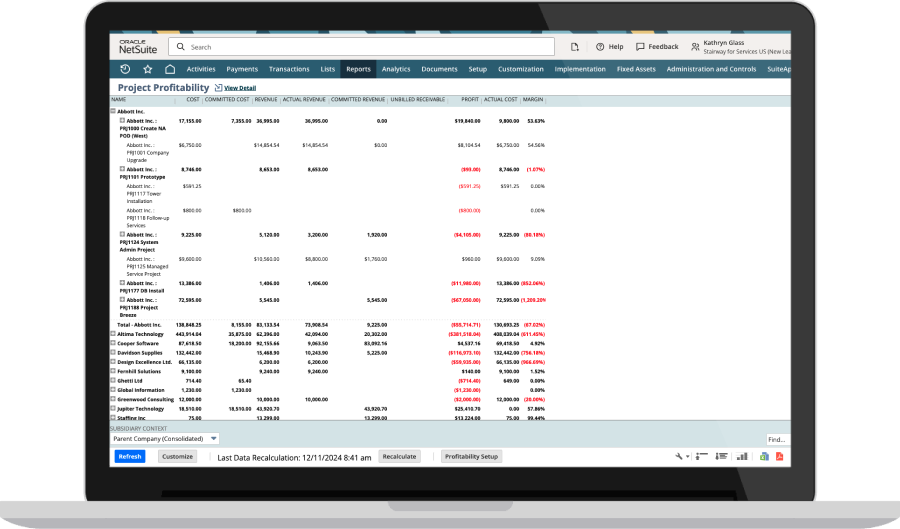Open the create new document icon

[575, 47]
